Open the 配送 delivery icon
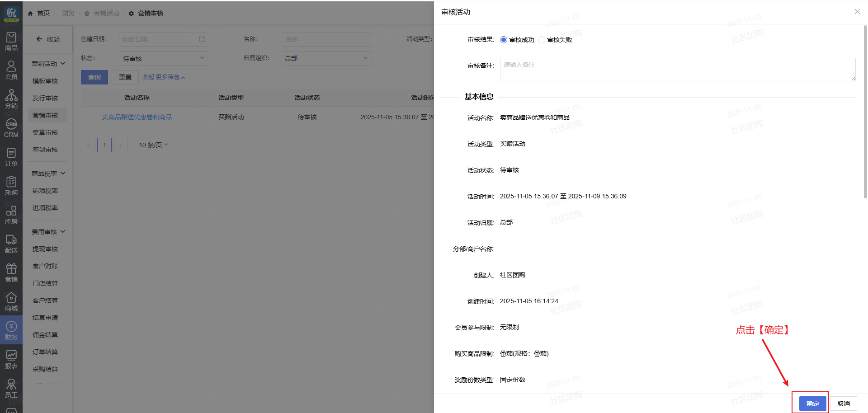Screen dimensions: 868x413 pos(11,244)
